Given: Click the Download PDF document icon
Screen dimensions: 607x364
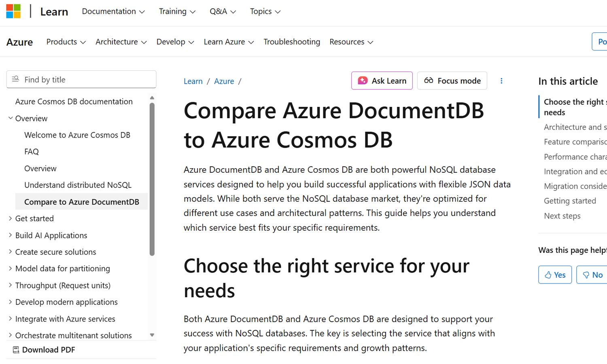Looking at the screenshot, I should [16, 350].
